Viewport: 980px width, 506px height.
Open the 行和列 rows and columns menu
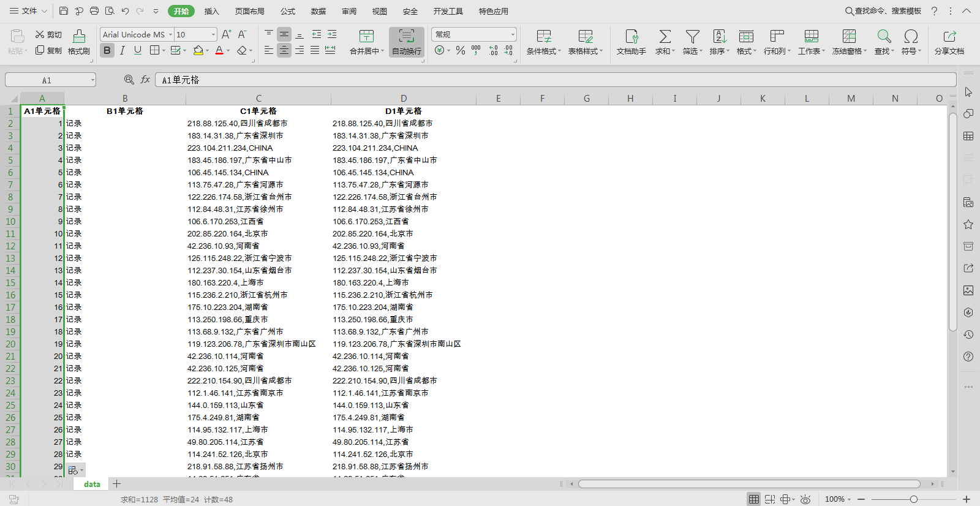click(777, 42)
